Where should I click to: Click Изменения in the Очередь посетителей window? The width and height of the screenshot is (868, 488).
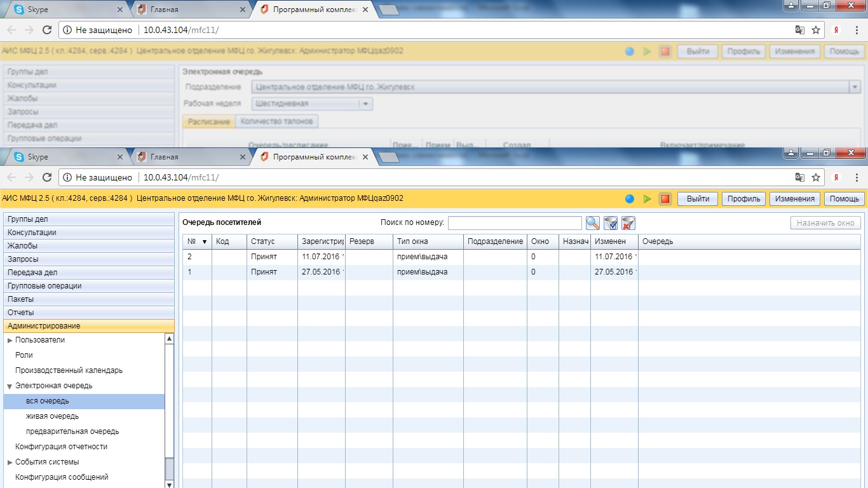[795, 199]
